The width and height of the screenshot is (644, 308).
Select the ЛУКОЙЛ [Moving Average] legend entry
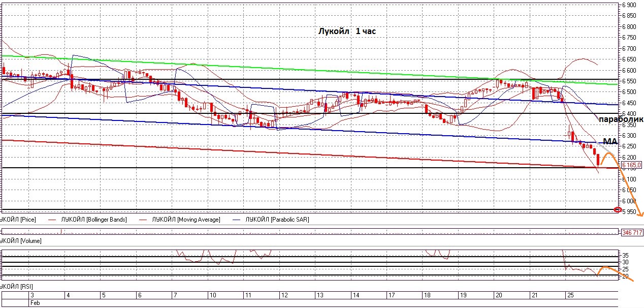pyautogui.click(x=186, y=220)
